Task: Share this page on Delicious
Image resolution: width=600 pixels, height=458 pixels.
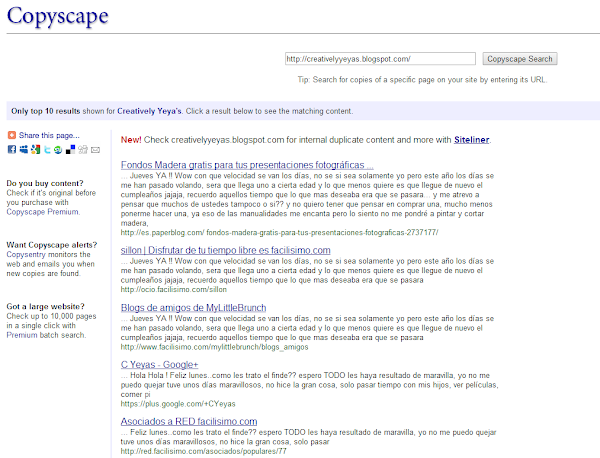Action: [70, 149]
